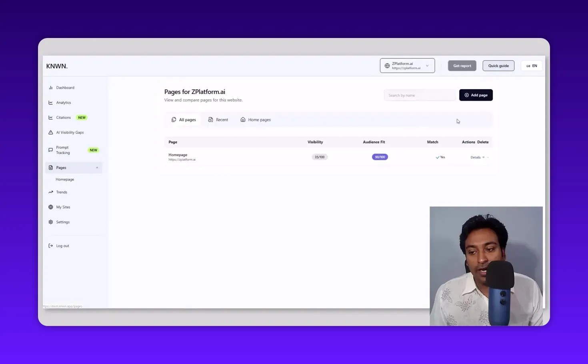Open the GB EN language selector
This screenshot has height=364, width=588.
click(531, 65)
